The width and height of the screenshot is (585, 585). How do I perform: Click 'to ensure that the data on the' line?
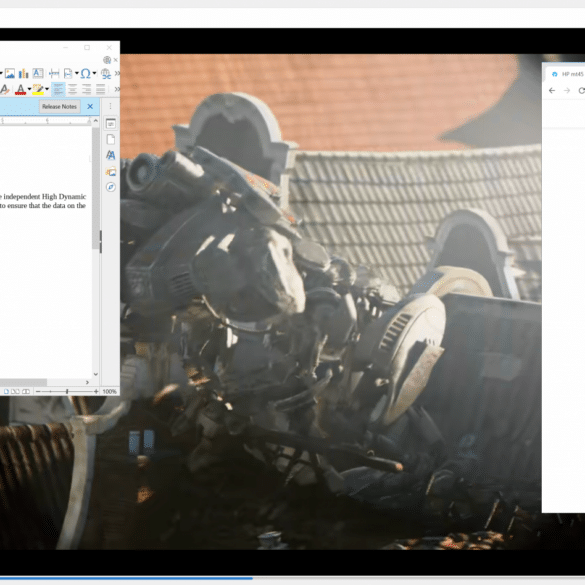pos(43,206)
